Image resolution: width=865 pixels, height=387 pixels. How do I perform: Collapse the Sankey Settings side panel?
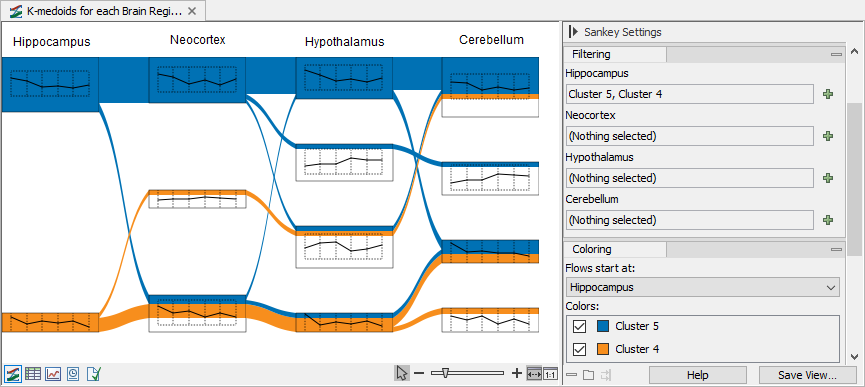572,32
